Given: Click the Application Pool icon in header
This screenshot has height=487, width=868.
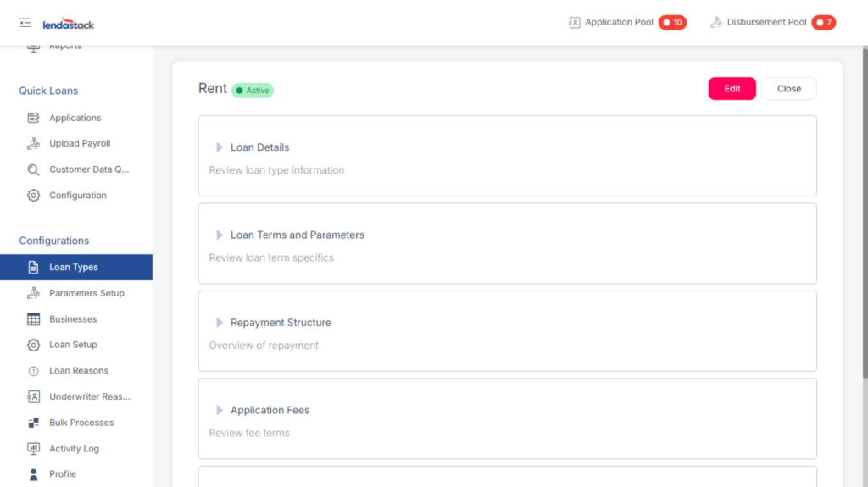Looking at the screenshot, I should click(x=575, y=23).
